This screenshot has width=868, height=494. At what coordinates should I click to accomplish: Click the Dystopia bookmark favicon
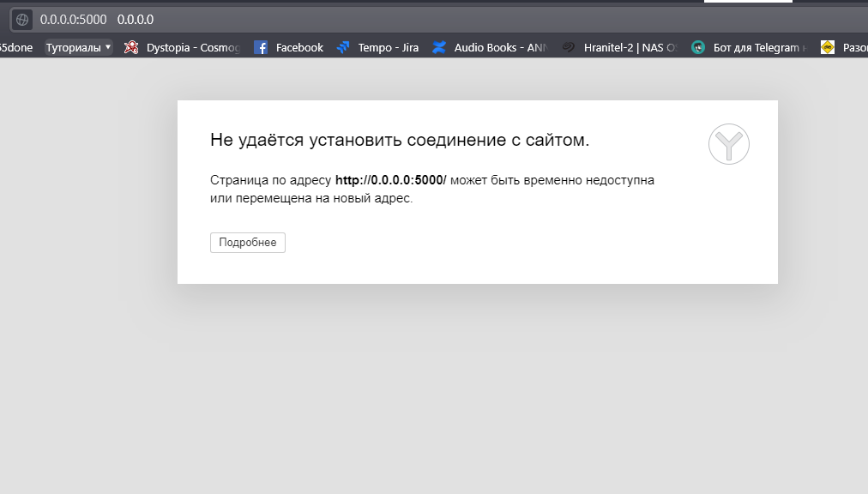(131, 48)
